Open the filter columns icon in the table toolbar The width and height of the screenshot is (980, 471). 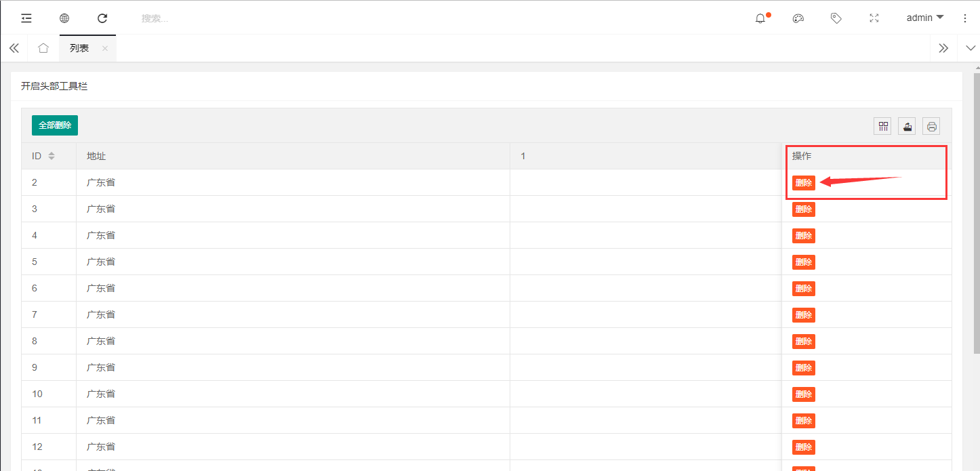tap(883, 126)
